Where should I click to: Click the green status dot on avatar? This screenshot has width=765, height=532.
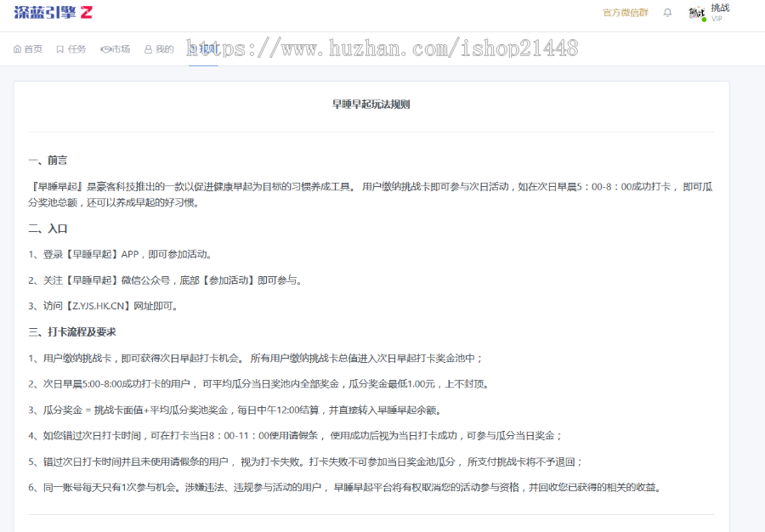[704, 19]
